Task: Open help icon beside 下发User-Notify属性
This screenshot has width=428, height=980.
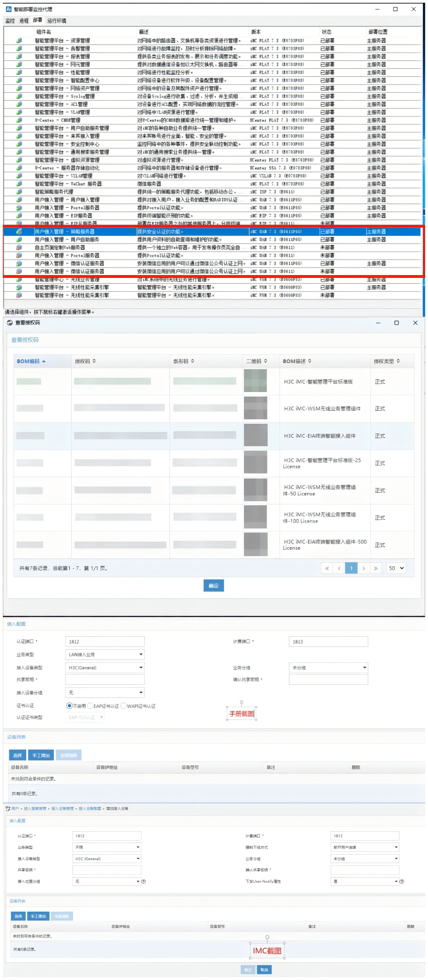Action: pos(402,881)
